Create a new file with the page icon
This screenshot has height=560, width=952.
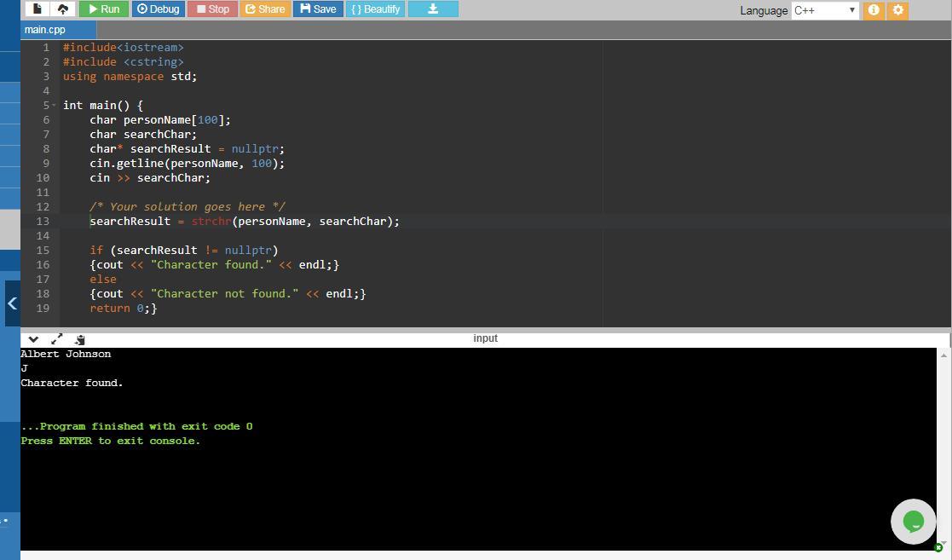coord(38,9)
